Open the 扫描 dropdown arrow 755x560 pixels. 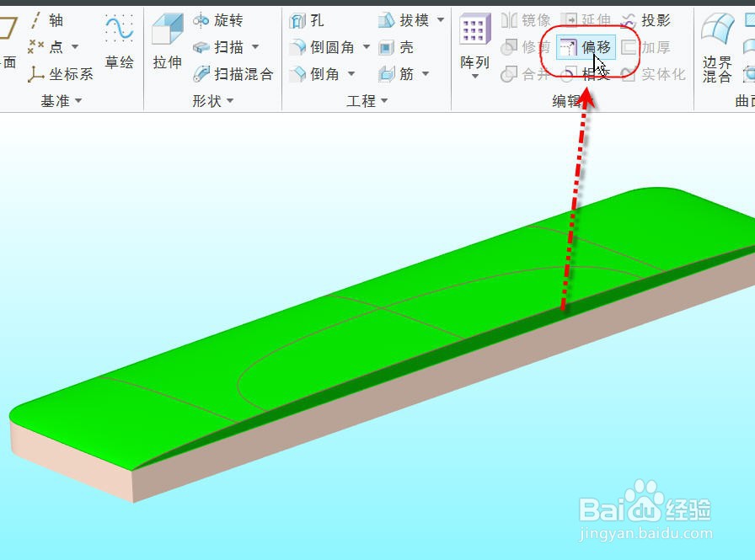(255, 47)
